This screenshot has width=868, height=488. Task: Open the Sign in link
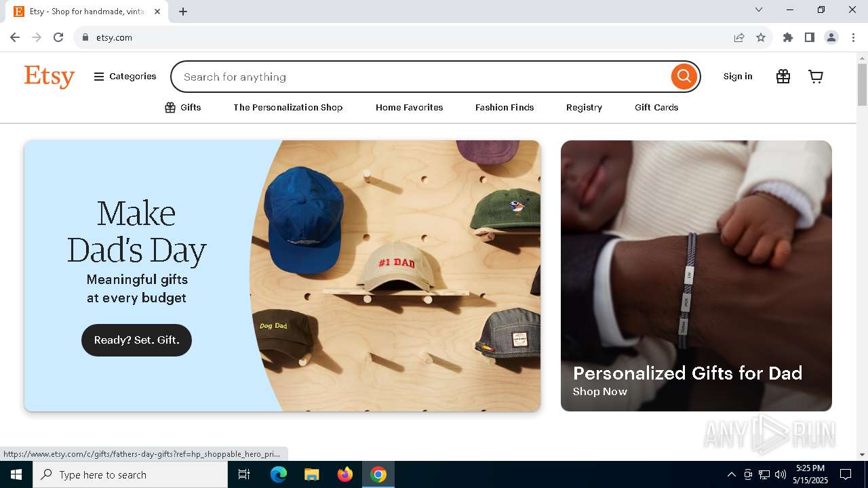738,77
